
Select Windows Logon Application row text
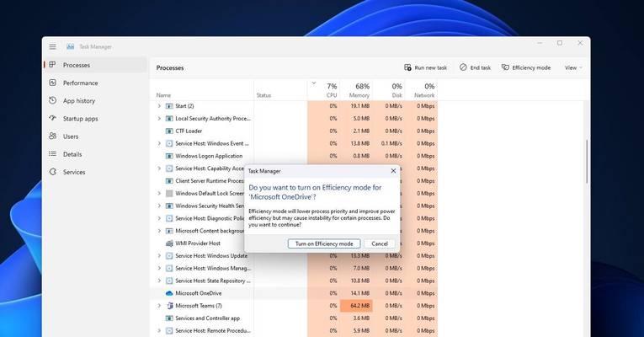coord(209,156)
